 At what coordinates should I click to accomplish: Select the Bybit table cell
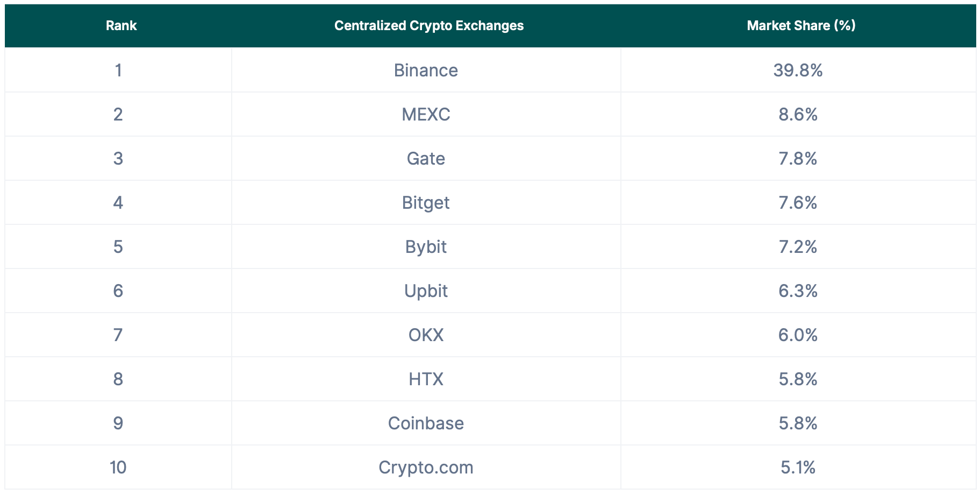coord(426,247)
